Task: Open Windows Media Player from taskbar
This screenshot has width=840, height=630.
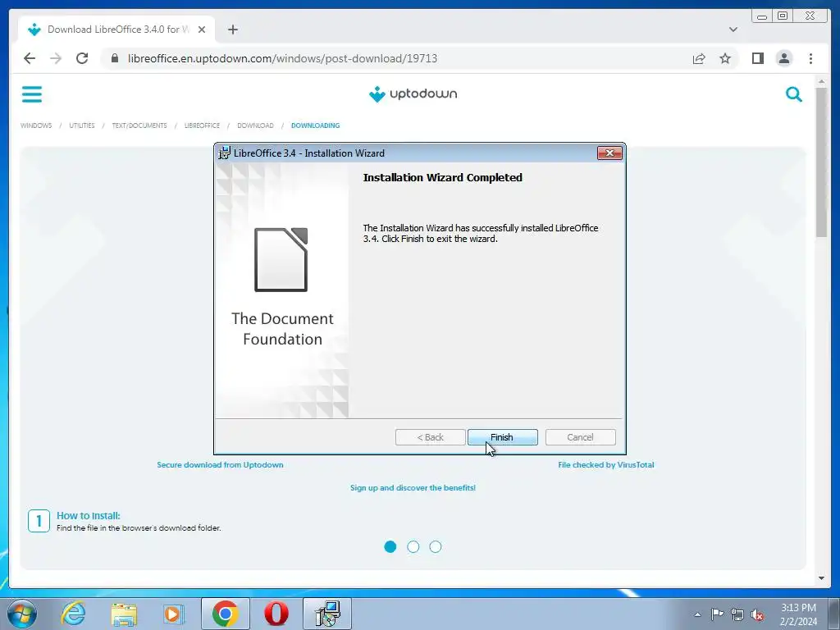Action: point(174,614)
